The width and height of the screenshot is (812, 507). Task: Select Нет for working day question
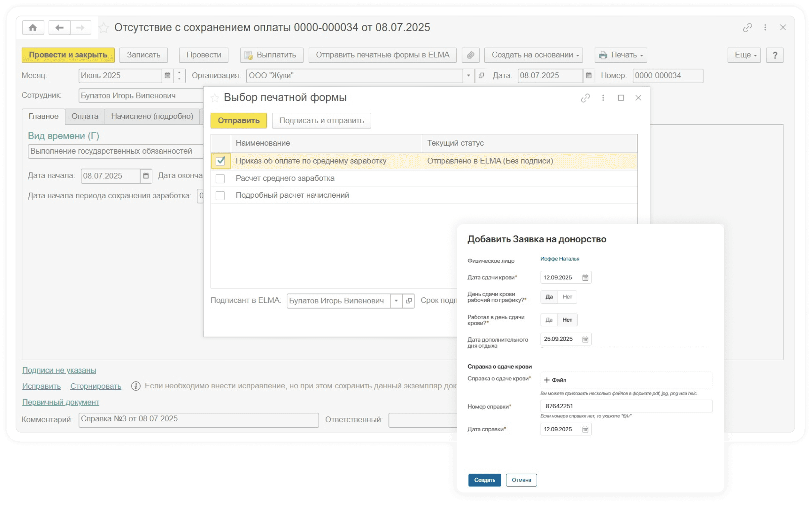click(567, 297)
